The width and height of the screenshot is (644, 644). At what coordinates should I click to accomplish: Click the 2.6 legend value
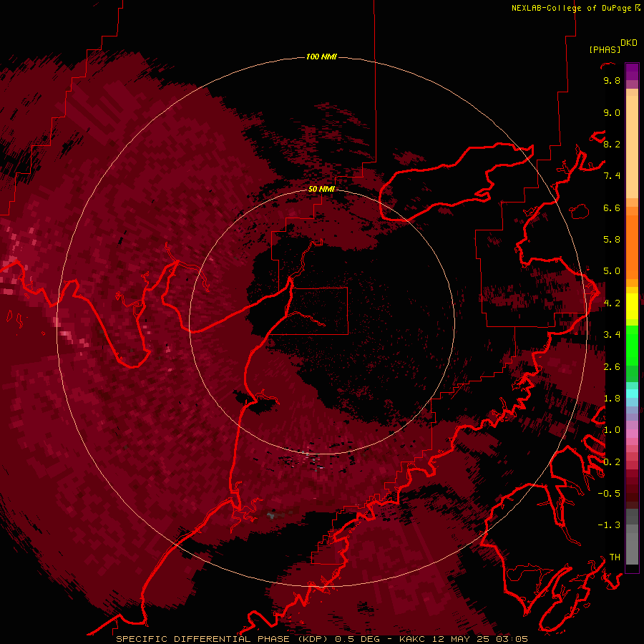coord(612,367)
